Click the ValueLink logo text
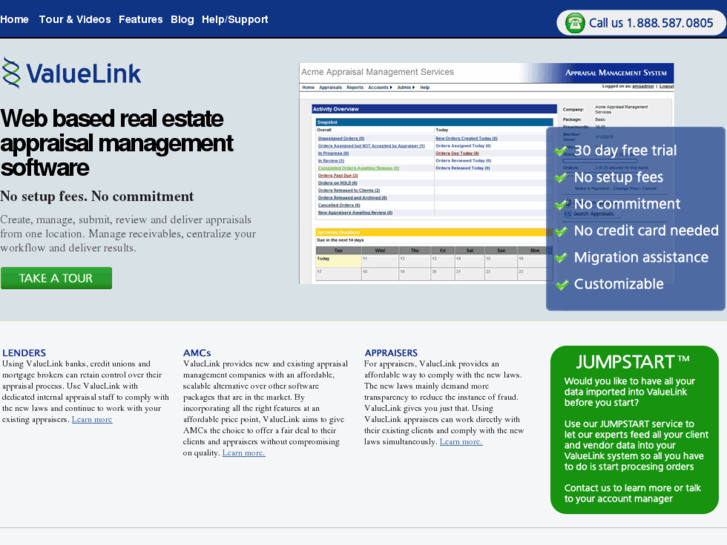This screenshot has width=727, height=545. 83,74
